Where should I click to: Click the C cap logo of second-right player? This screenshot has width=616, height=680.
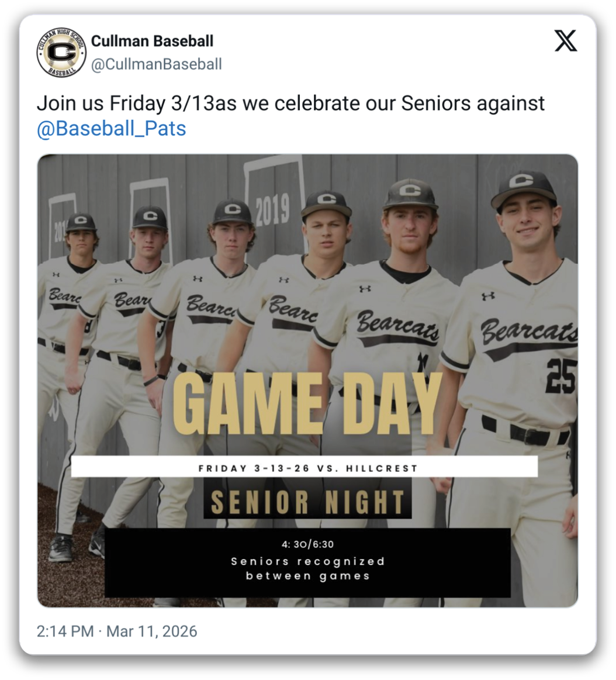tap(410, 190)
